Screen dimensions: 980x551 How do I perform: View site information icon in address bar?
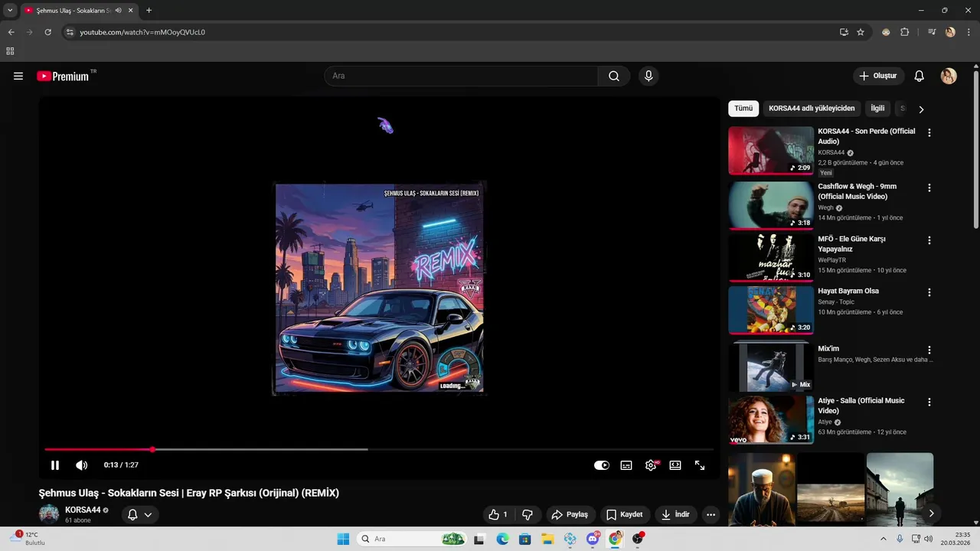tap(69, 32)
